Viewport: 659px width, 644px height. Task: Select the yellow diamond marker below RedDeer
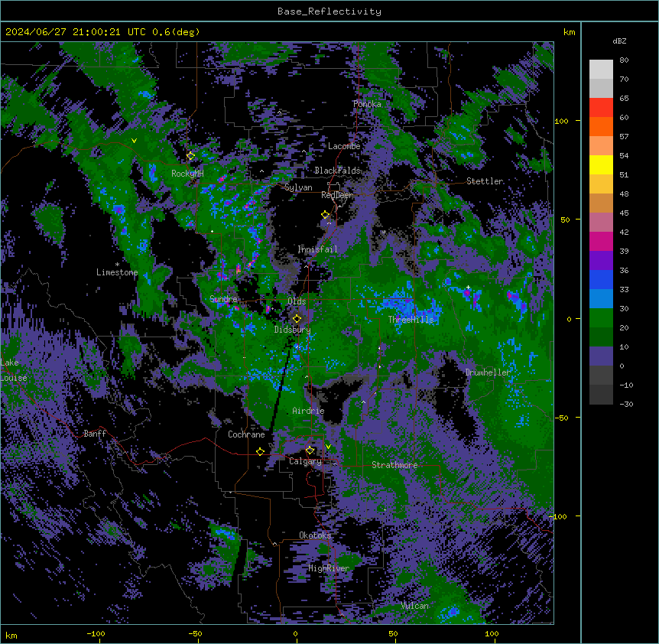pyautogui.click(x=325, y=215)
